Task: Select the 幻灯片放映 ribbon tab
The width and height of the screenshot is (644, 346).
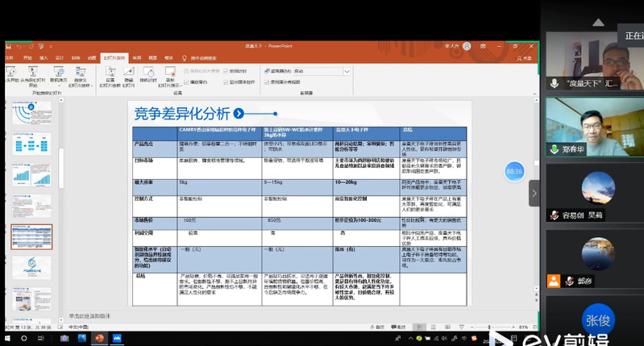Action: pos(114,58)
